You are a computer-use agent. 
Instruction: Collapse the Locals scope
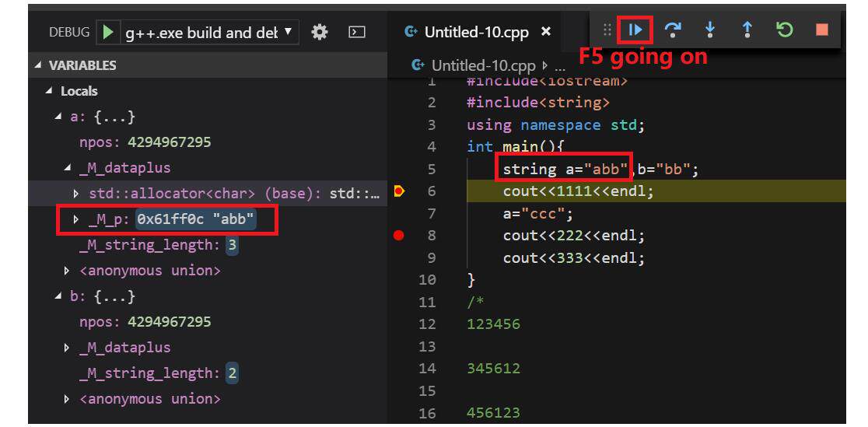tap(49, 91)
